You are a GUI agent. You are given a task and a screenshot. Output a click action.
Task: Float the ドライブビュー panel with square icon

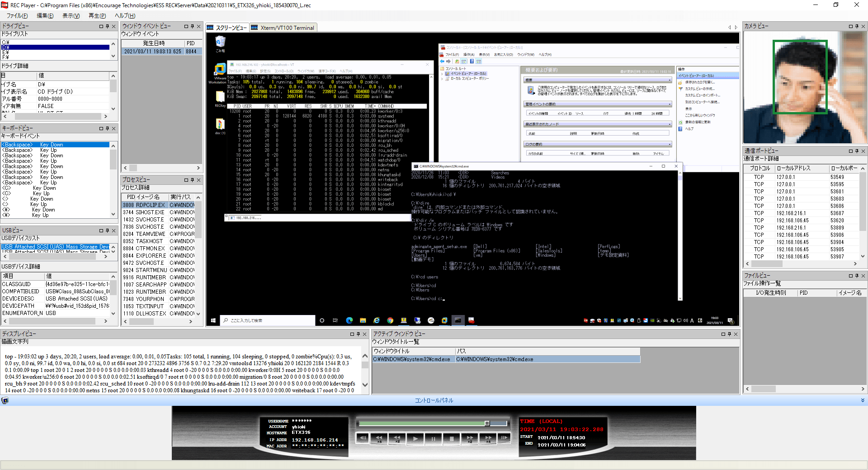[101, 26]
